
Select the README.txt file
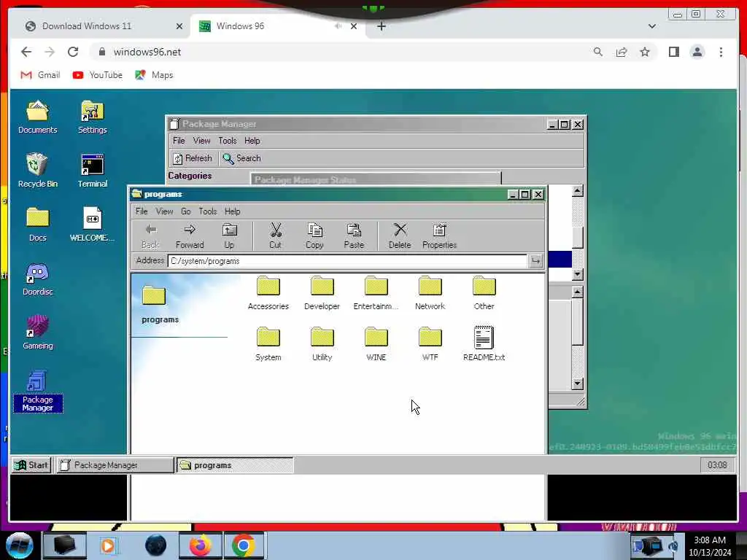coord(484,344)
